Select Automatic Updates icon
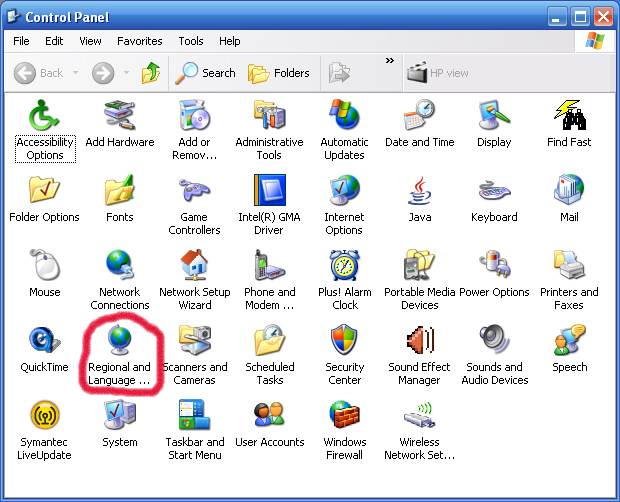 point(344,115)
